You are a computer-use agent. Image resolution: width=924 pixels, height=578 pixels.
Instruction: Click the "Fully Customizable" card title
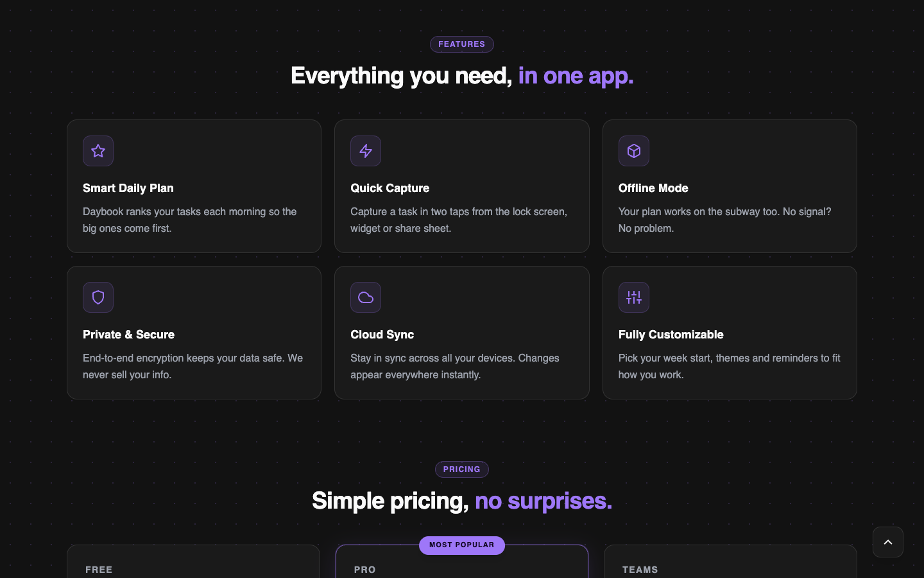(671, 335)
